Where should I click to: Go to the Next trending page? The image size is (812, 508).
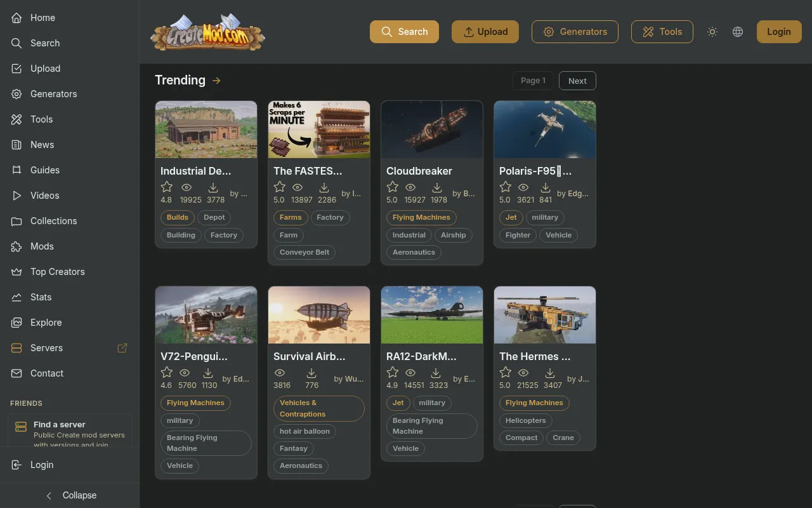click(x=577, y=81)
